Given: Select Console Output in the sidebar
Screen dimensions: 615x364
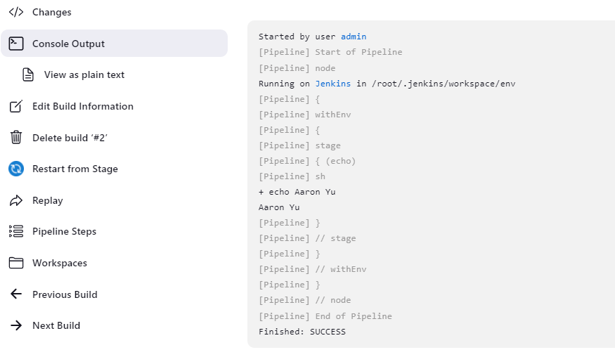Looking at the screenshot, I should (x=68, y=44).
